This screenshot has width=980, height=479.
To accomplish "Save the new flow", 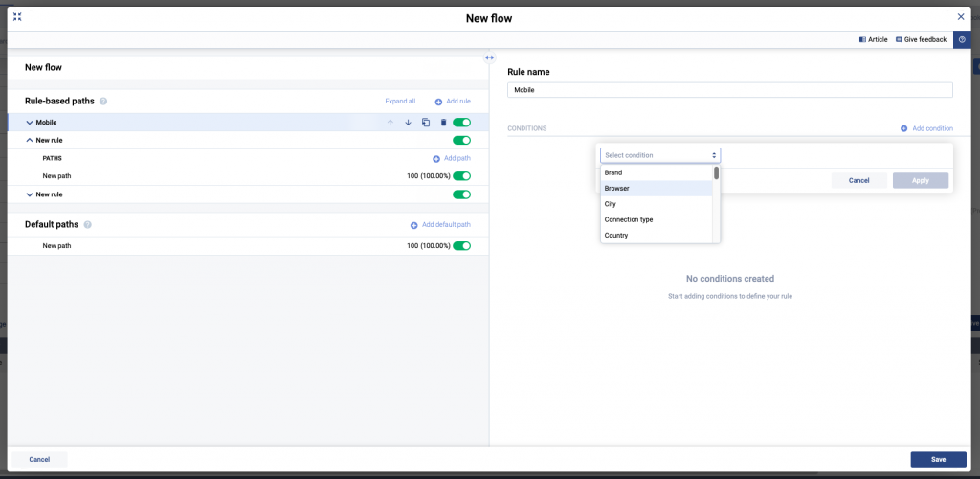I will pyautogui.click(x=938, y=460).
